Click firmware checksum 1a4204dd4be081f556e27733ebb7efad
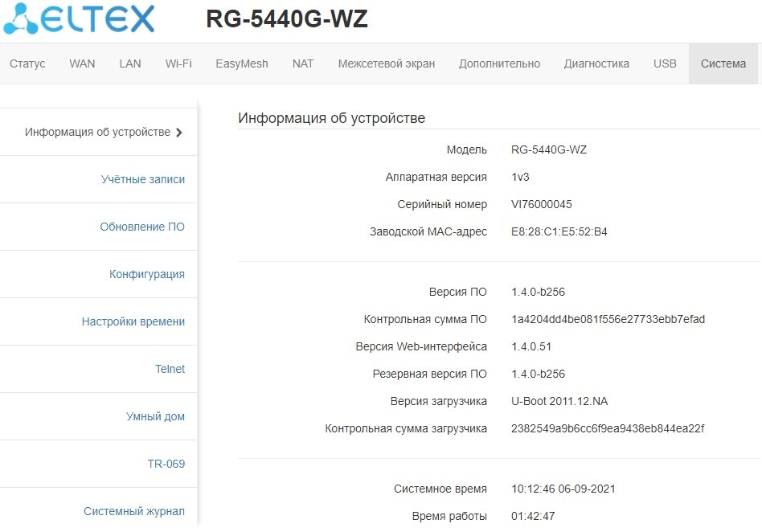The image size is (762, 532). pos(608,319)
